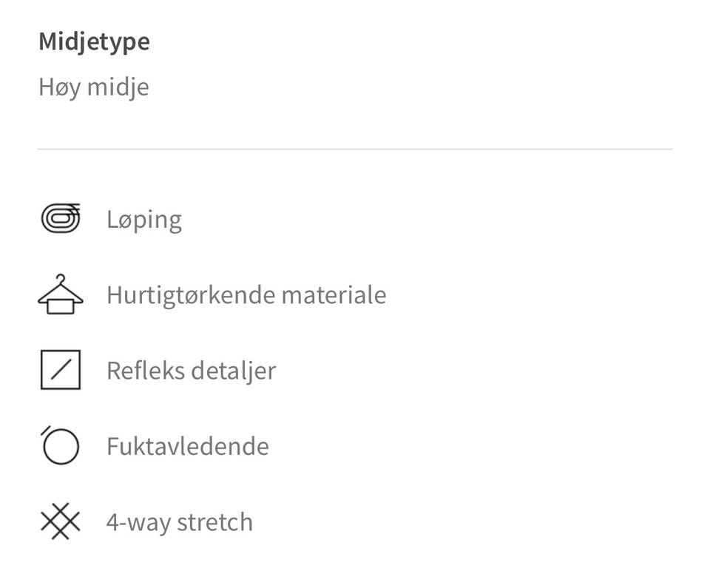Click the word Hurtigtørkende
Image resolution: width=710 pixels, height=588 pixels.
click(191, 295)
